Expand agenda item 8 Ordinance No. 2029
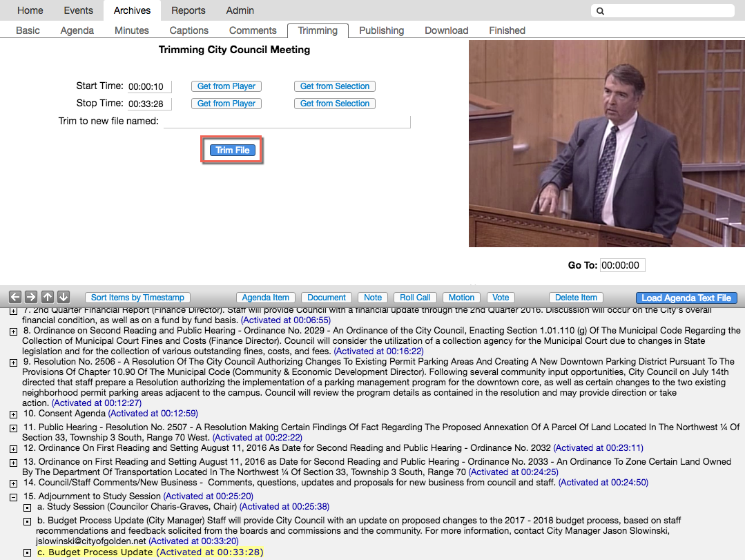This screenshot has height=560, width=745. (13, 331)
